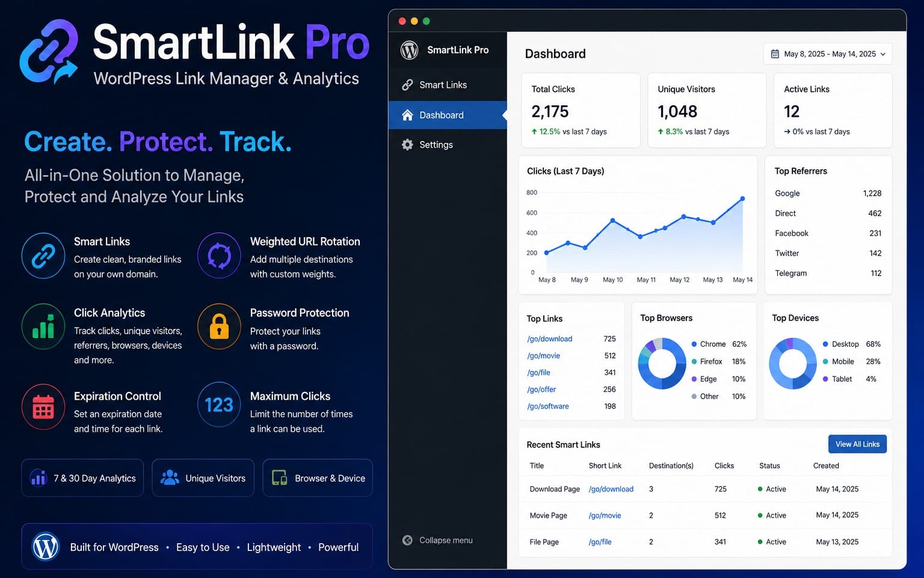Screen dimensions: 924x578
Task: Click the Active Links stat card
Action: (x=833, y=110)
